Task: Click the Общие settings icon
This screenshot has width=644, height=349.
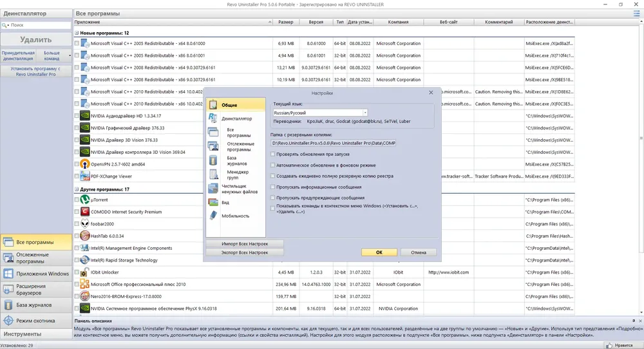Action: tap(213, 105)
